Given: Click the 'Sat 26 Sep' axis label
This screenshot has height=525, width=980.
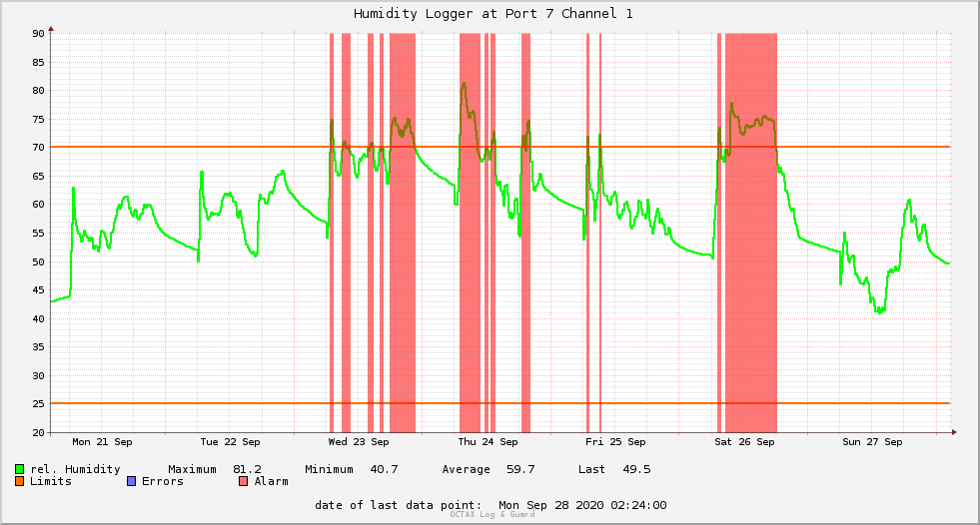Looking at the screenshot, I should (744, 442).
